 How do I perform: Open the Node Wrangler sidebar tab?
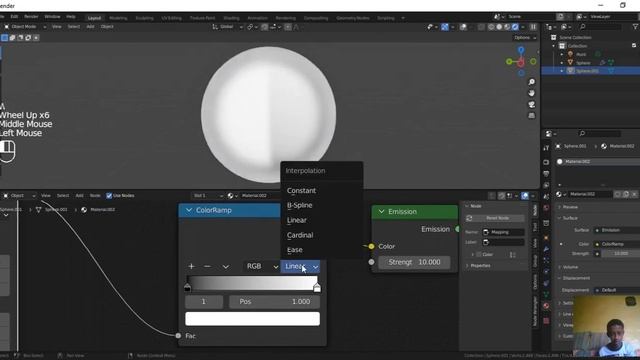[535, 311]
